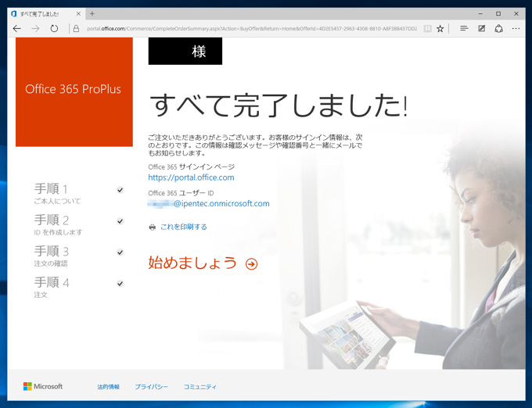Open 法的情報 footer link
The height and width of the screenshot is (408, 532).
108,387
